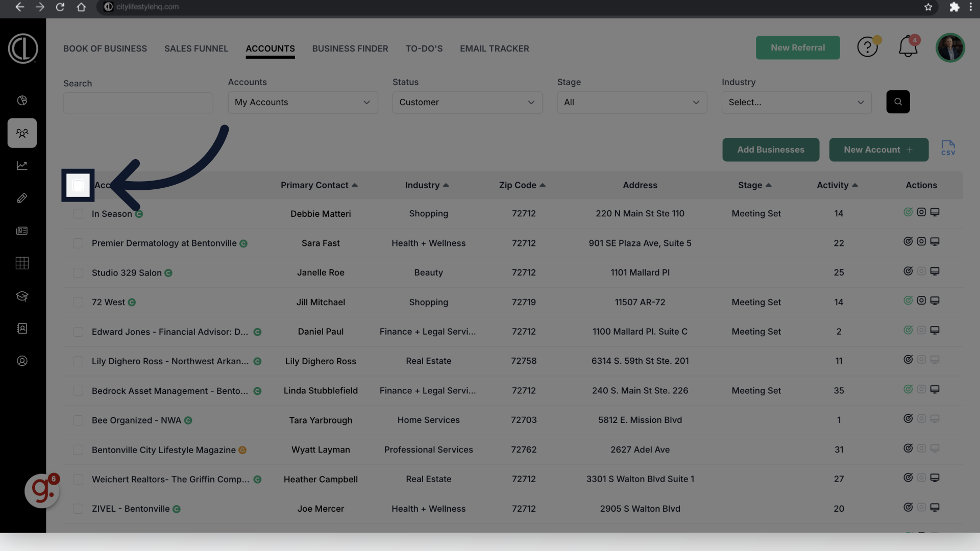Click the black search magnifier button
The width and height of the screenshot is (980, 551).
pyautogui.click(x=898, y=102)
